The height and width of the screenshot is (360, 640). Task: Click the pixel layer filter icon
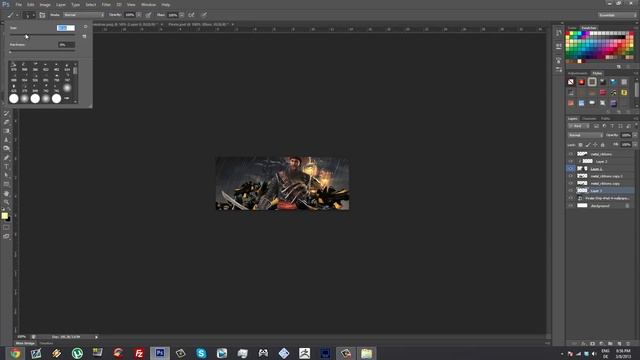[x=596, y=126]
